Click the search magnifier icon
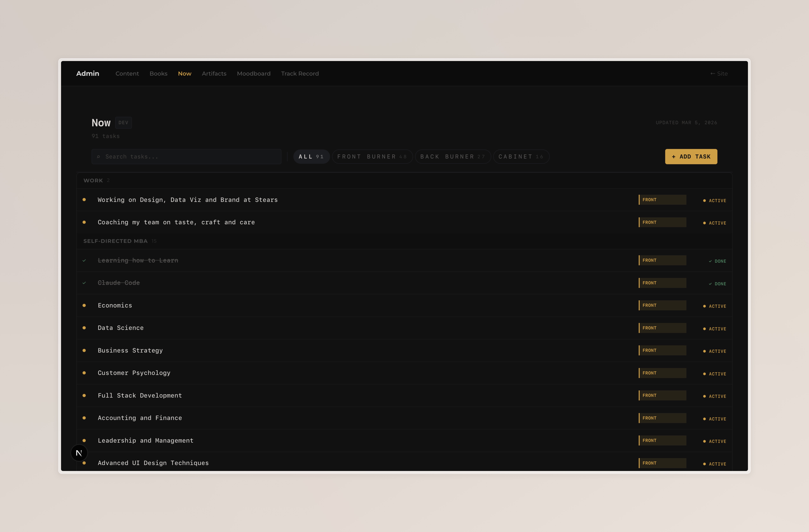 (99, 157)
